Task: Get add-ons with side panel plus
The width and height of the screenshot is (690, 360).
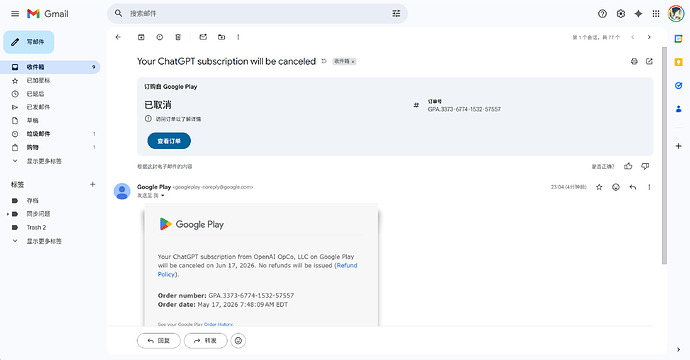Action: (x=678, y=146)
